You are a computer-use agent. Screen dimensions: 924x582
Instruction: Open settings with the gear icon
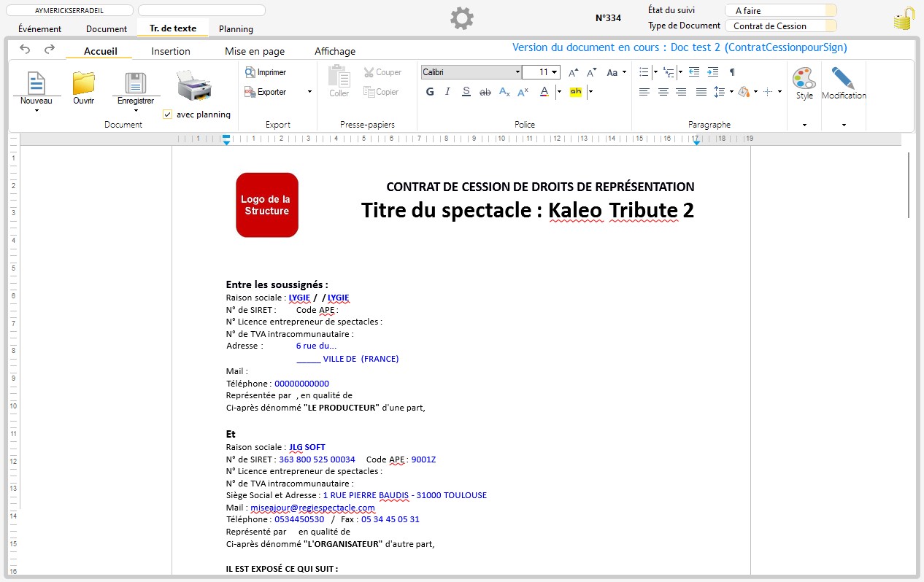tap(462, 18)
